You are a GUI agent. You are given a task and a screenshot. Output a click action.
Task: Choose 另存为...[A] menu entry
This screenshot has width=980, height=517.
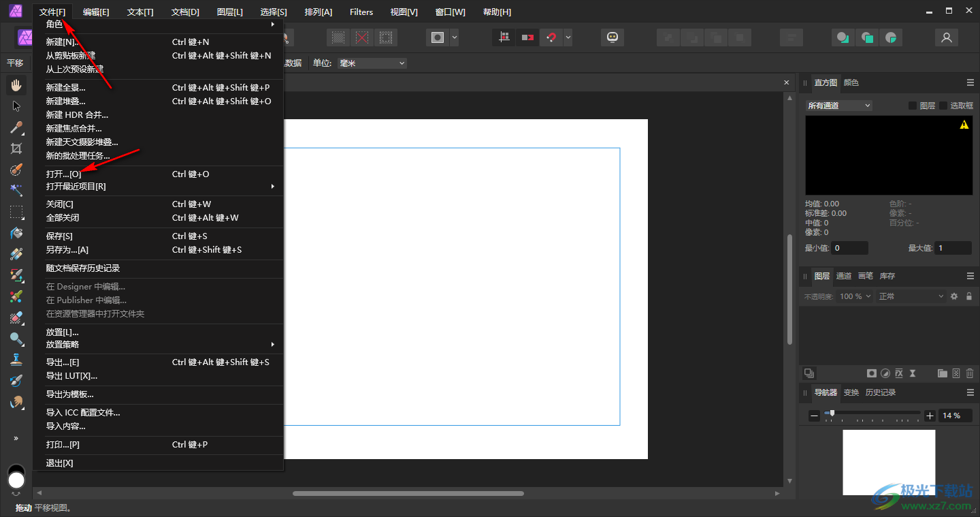[67, 250]
